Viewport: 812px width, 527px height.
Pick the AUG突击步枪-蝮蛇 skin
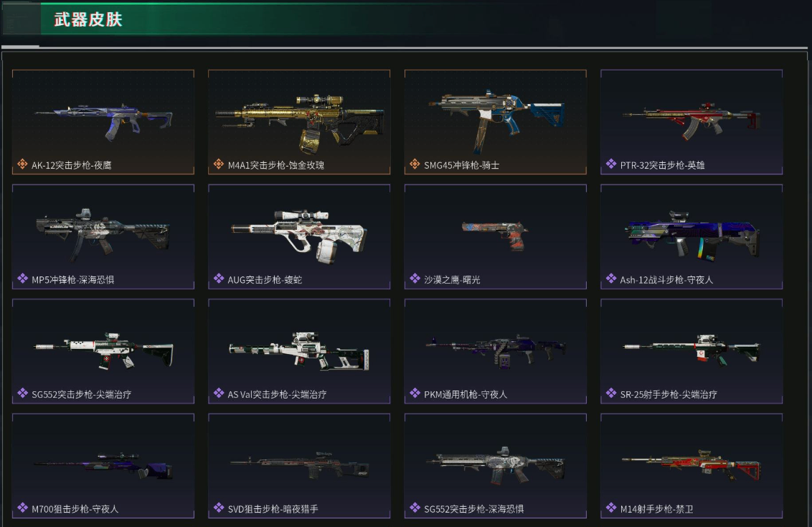(299, 236)
